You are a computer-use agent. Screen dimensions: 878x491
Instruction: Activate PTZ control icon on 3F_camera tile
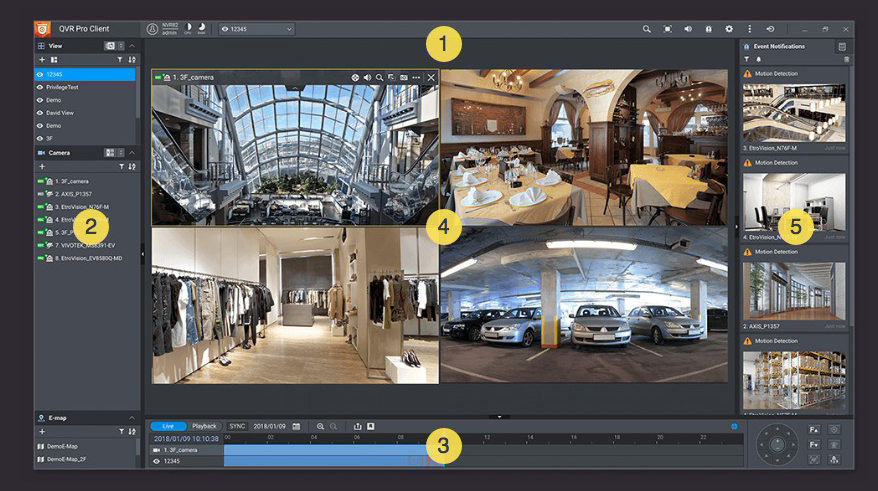(356, 77)
